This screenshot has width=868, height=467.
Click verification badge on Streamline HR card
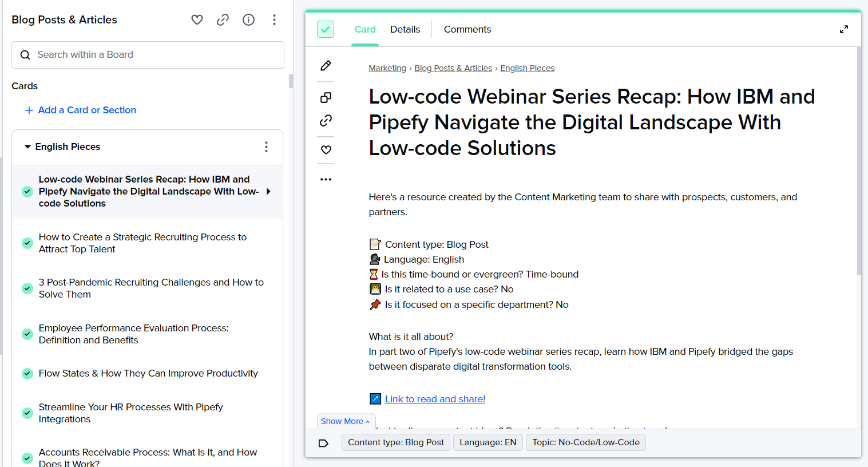coord(27,413)
